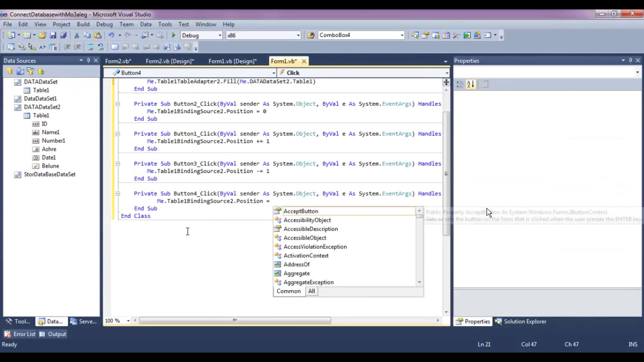Click the horizontal scrollbar of code editor
Image resolution: width=644 pixels, height=362 pixels.
pyautogui.click(x=235, y=321)
